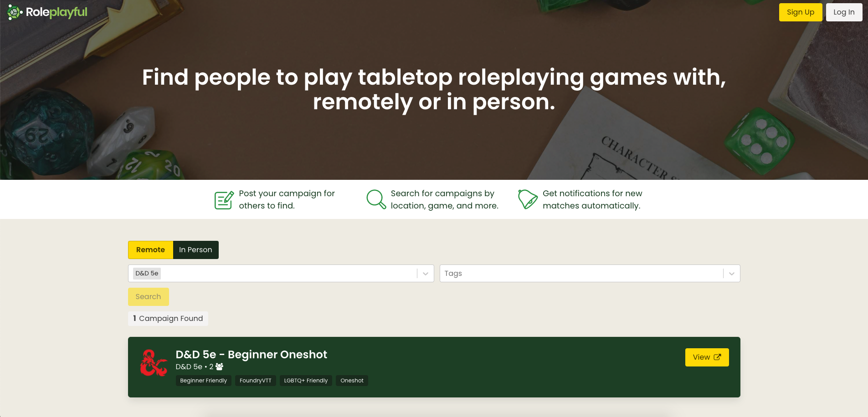Click the 1 Campaign Found label
Image resolution: width=868 pixels, height=417 pixels.
tap(168, 319)
